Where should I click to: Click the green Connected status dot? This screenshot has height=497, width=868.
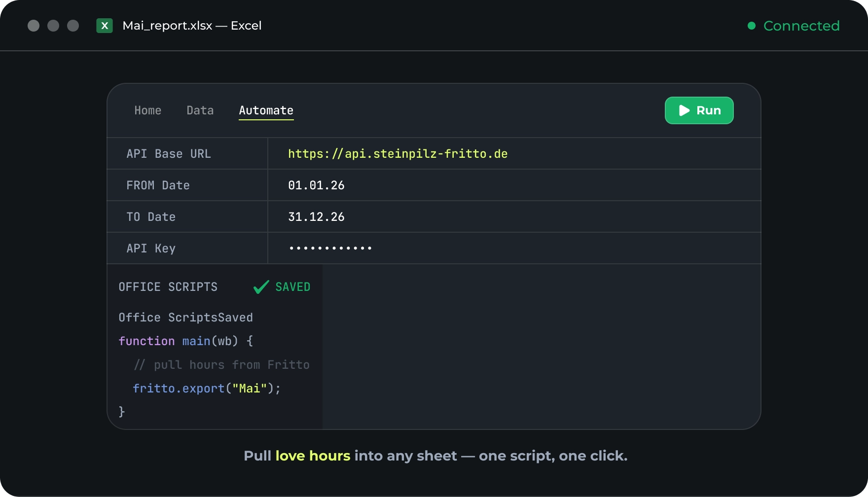point(752,26)
